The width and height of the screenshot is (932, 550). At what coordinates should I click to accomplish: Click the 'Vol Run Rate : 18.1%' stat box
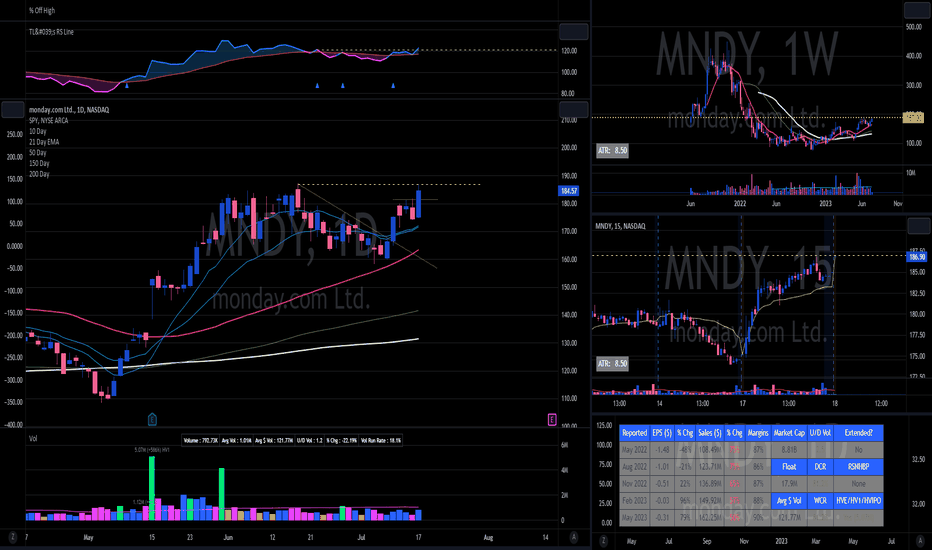381,441
